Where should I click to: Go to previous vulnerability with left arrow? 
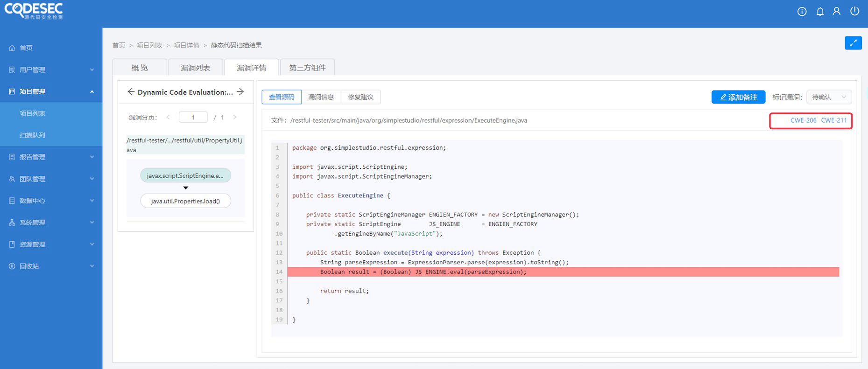(x=131, y=92)
